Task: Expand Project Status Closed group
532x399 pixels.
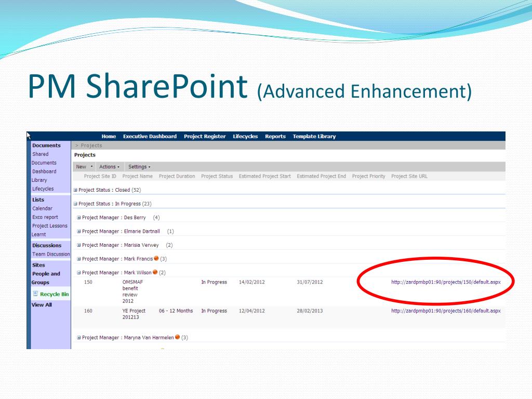Action: pyautogui.click(x=75, y=190)
